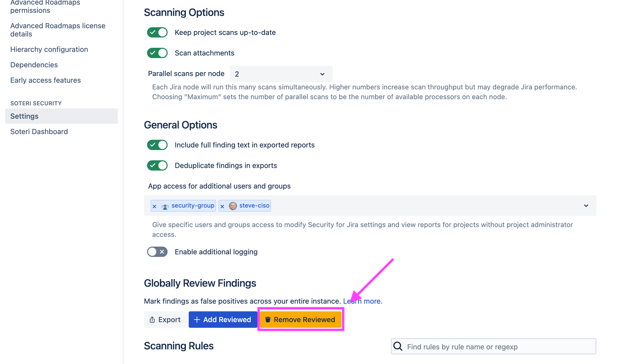Click the plus icon on Add Reviewed
The width and height of the screenshot is (617, 364).
click(197, 319)
